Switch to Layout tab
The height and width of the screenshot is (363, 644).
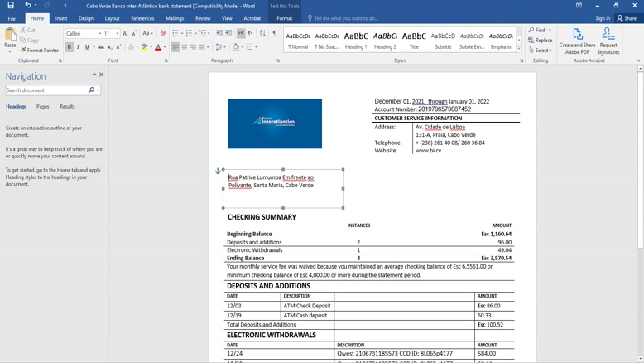coord(112,18)
